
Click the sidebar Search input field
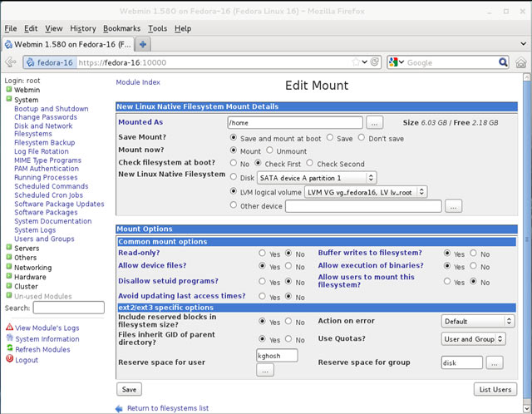click(68, 308)
